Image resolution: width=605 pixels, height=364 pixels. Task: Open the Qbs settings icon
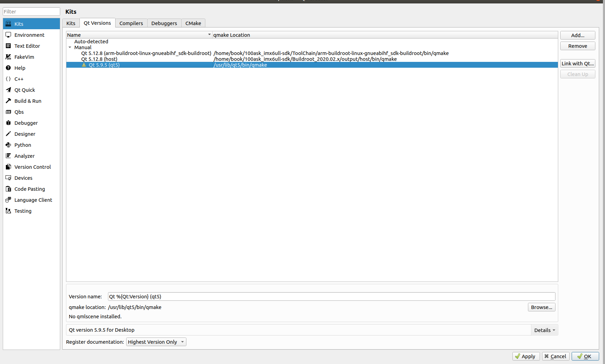point(8,112)
